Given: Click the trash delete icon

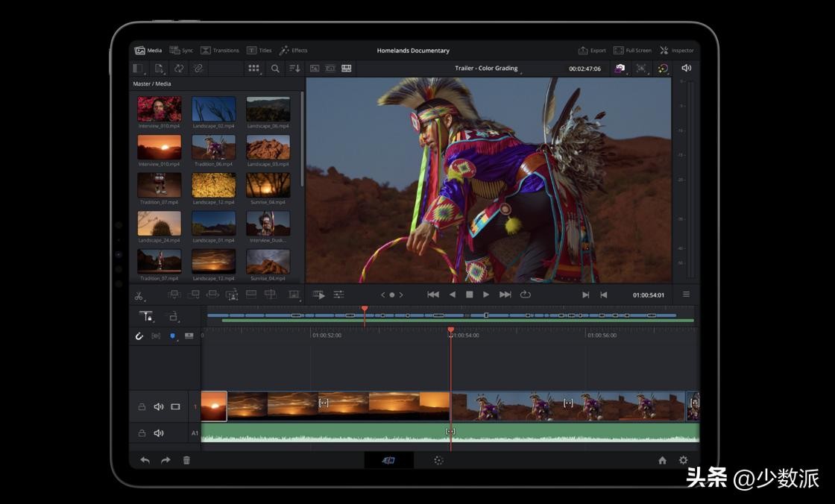Looking at the screenshot, I should point(186,461).
